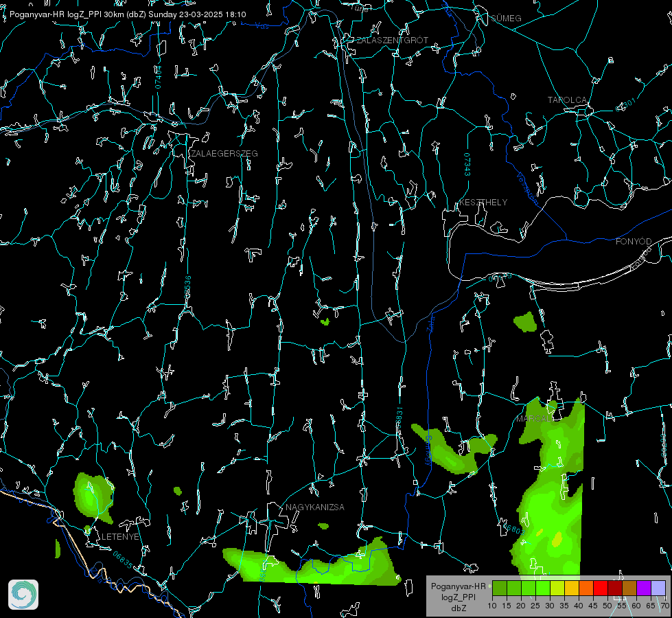Screen dimensions: 672x618
Task: Select the orange 40-45 dBZ legend swatch
Action: coord(586,588)
